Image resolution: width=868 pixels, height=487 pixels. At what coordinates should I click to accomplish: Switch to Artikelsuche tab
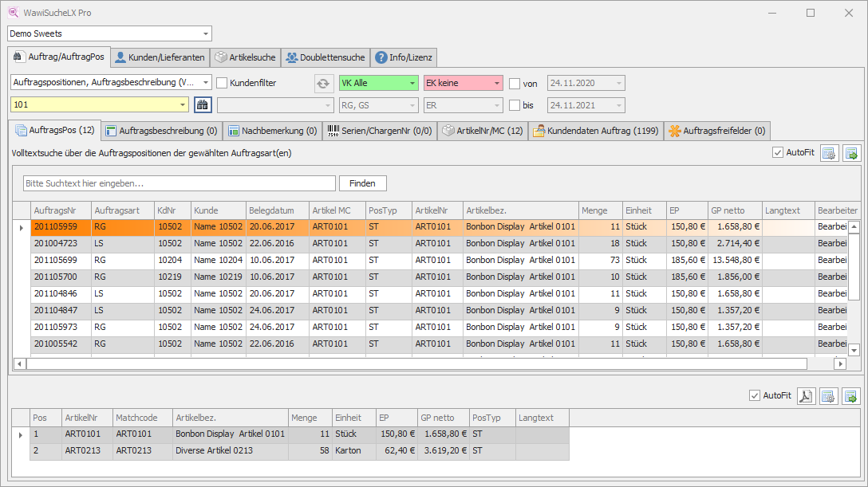pos(244,57)
